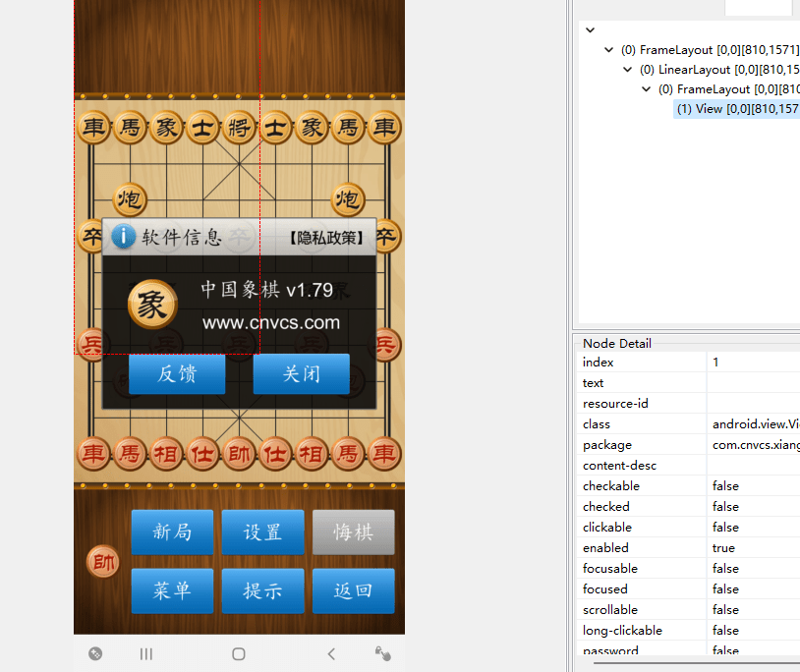
Task: Open 设置 settings button
Action: (x=262, y=532)
